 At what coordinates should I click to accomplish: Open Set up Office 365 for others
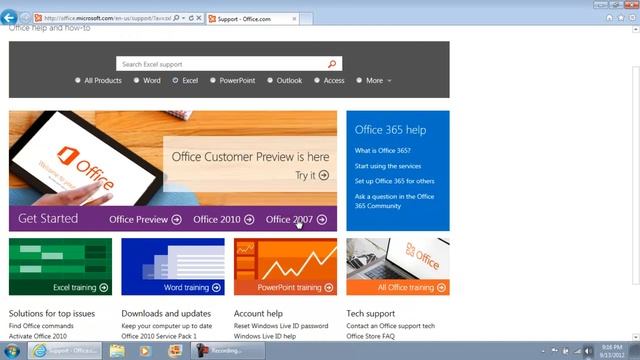click(394, 181)
